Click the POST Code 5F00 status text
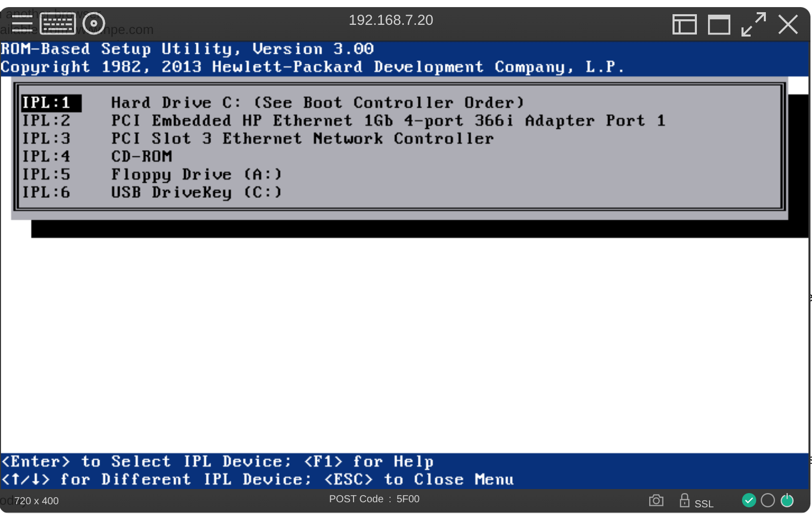The width and height of the screenshot is (812, 521). (x=374, y=499)
